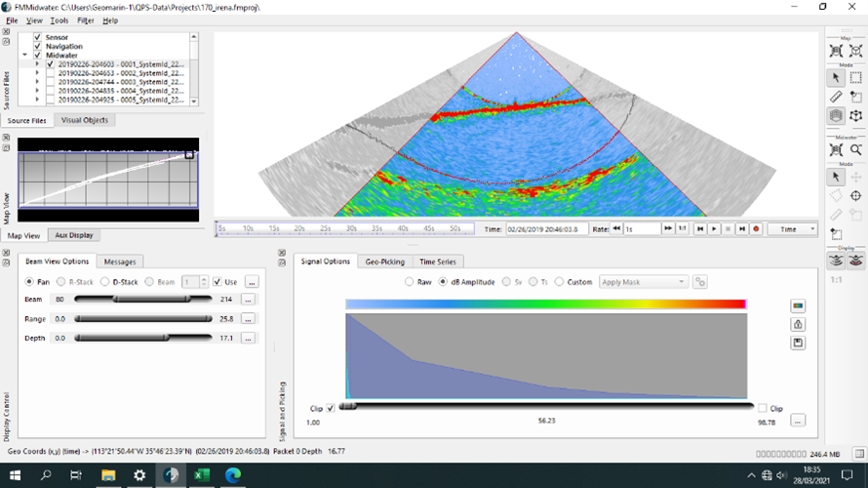Open the Apply Mask dropdown
Image resolution: width=868 pixels, height=488 pixels.
point(643,282)
